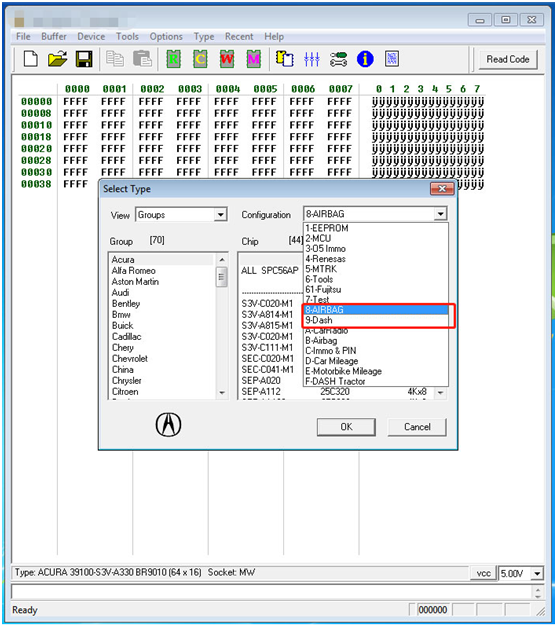
Task: Click the green R read chip icon
Action: [x=174, y=59]
